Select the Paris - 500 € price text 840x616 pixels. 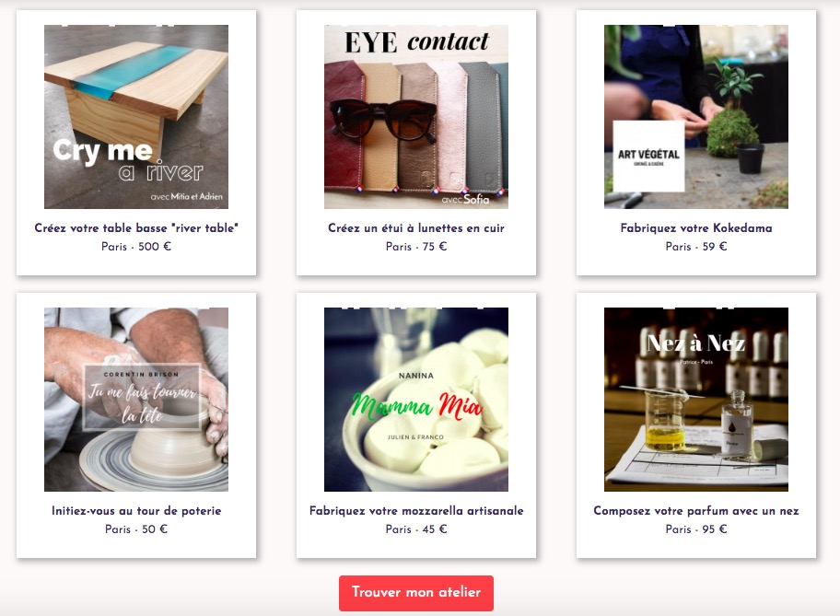(136, 247)
